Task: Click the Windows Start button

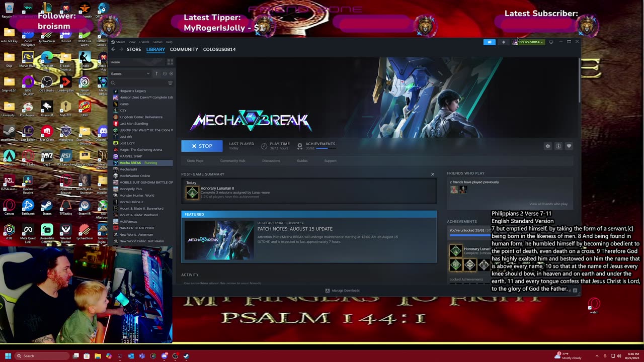Action: click(8, 356)
